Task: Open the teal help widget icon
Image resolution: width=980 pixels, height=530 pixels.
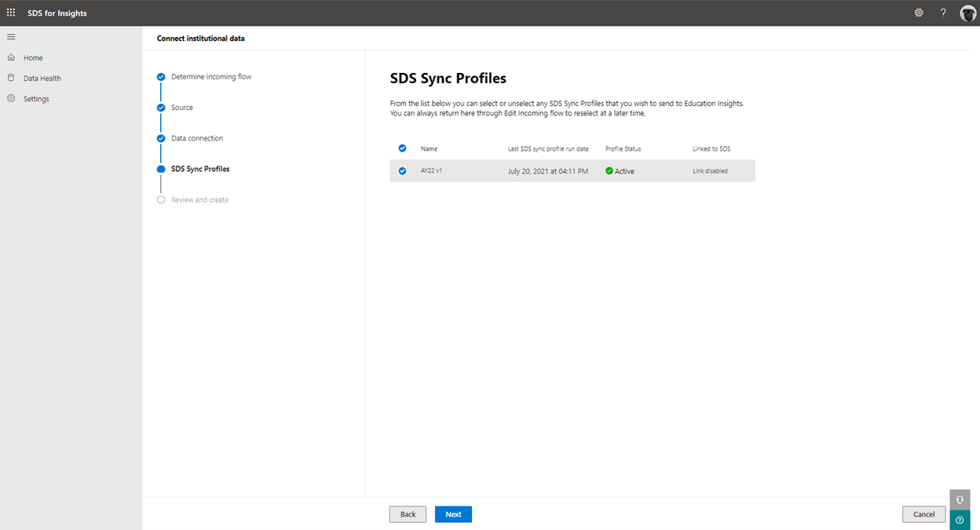Action: click(960, 520)
